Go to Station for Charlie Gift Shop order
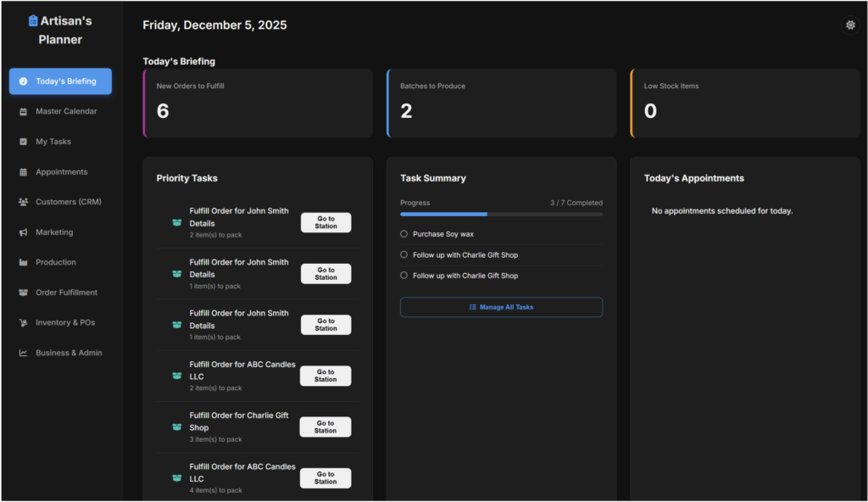Image resolution: width=868 pixels, height=502 pixels. [325, 427]
